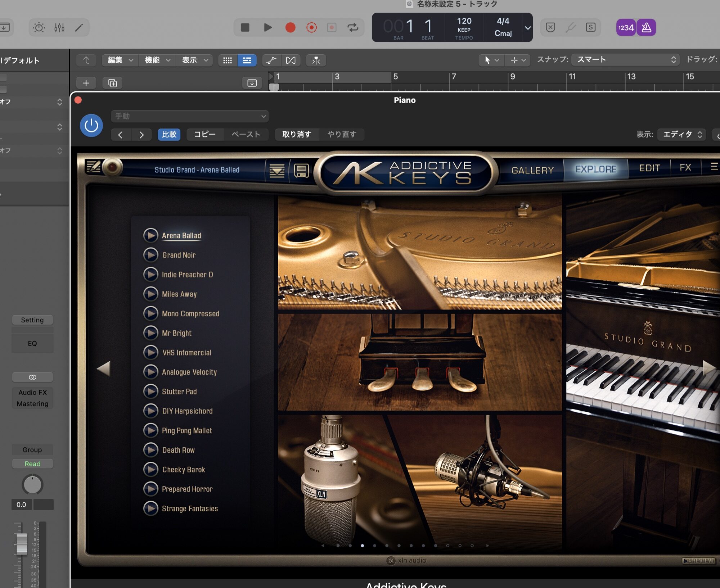Go to next preset arrow

click(141, 135)
